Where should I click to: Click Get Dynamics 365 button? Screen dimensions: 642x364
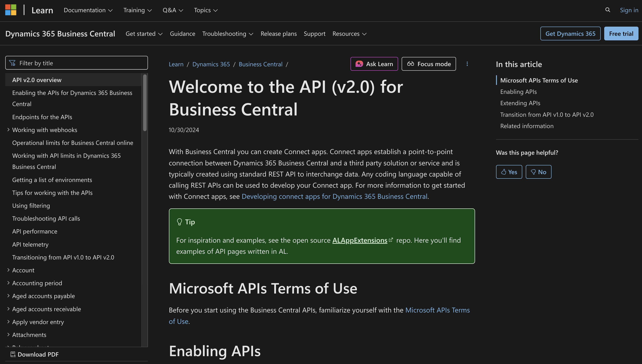point(570,34)
